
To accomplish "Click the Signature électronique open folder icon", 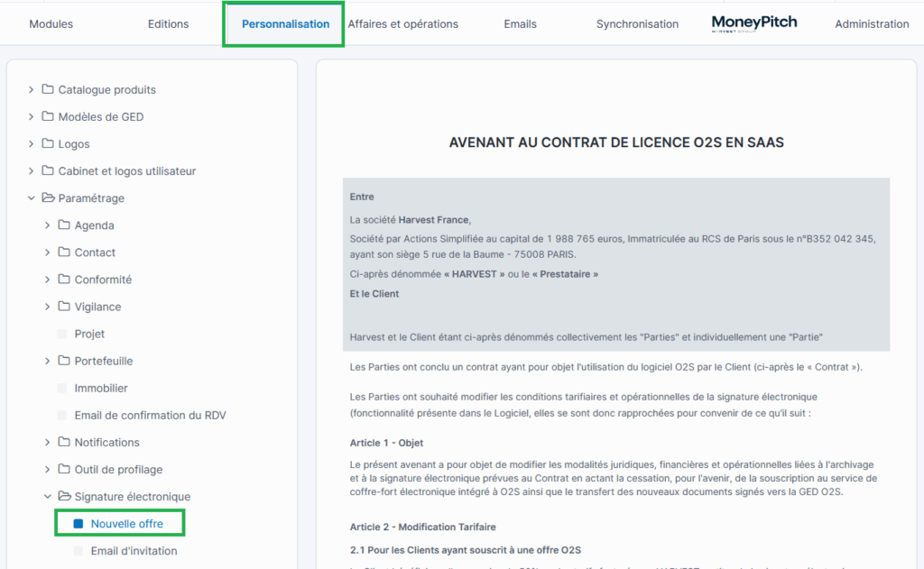I will (64, 496).
